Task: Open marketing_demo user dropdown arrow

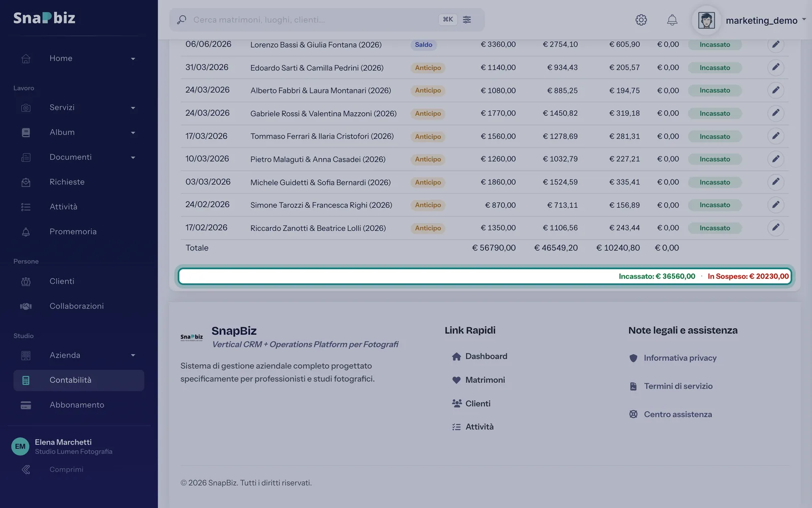Action: [x=804, y=20]
